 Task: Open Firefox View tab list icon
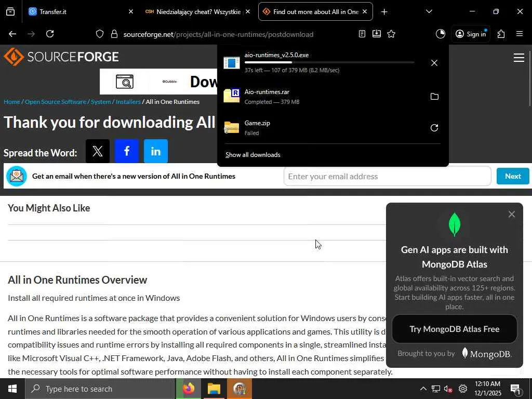tap(10, 12)
